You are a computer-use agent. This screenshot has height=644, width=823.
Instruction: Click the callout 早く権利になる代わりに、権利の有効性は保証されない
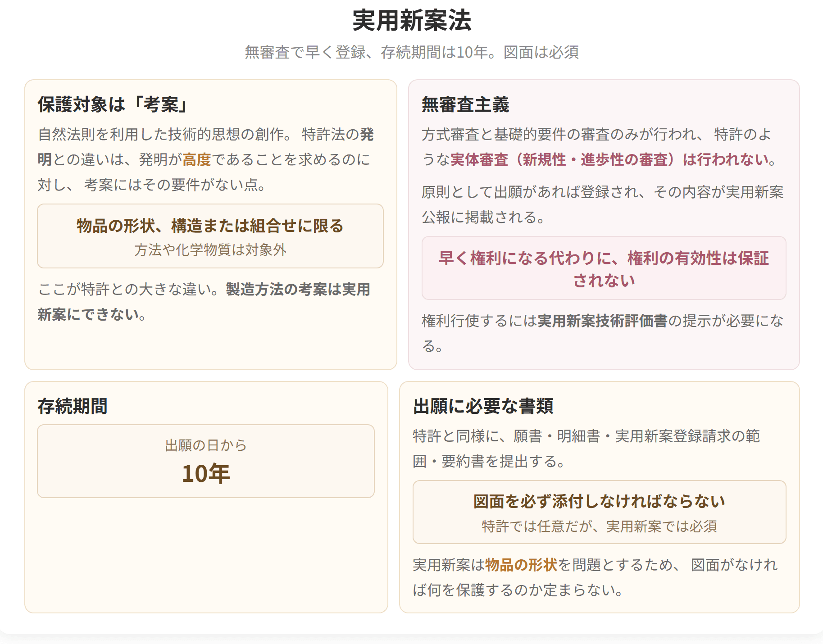pos(604,269)
